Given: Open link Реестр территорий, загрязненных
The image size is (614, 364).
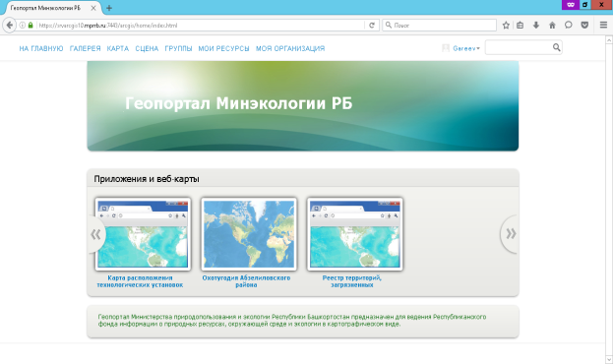Looking at the screenshot, I should tap(351, 281).
